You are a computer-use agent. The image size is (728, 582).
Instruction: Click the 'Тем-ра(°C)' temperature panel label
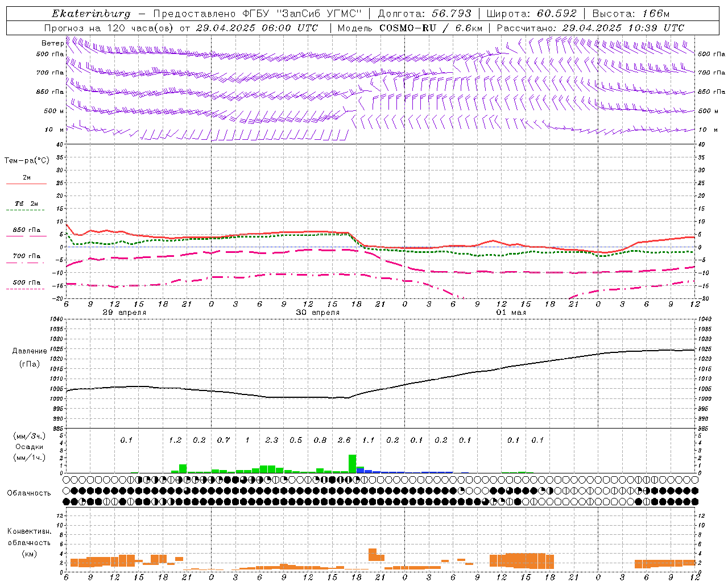click(x=27, y=161)
